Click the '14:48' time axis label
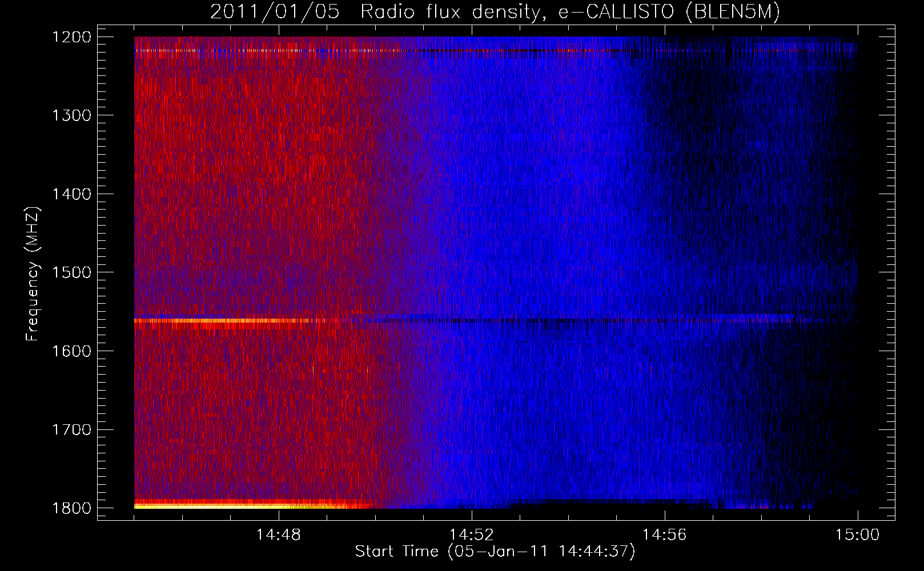The image size is (924, 571). click(x=278, y=535)
